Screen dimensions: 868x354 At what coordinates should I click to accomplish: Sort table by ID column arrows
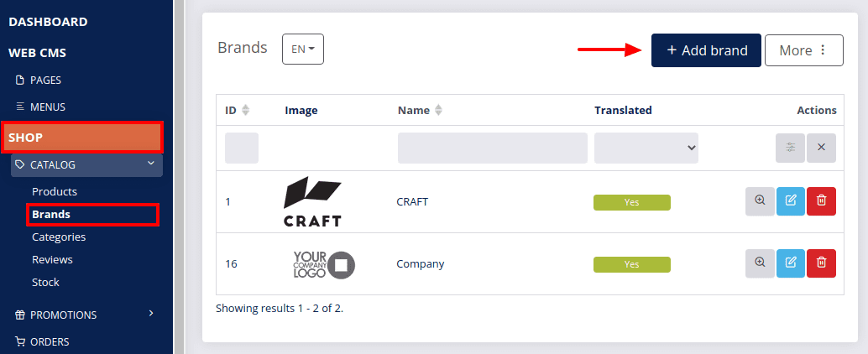(x=246, y=110)
